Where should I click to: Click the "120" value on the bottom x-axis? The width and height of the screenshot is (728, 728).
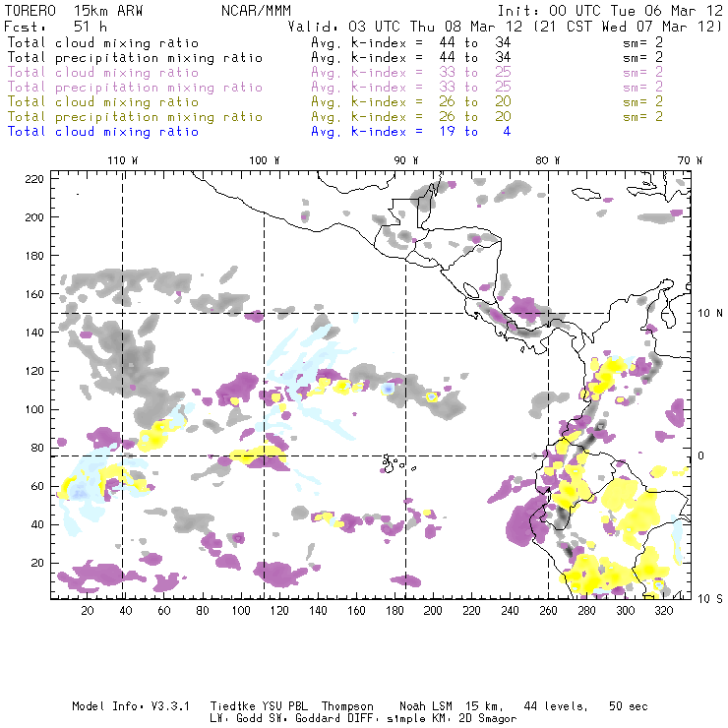coord(279,611)
